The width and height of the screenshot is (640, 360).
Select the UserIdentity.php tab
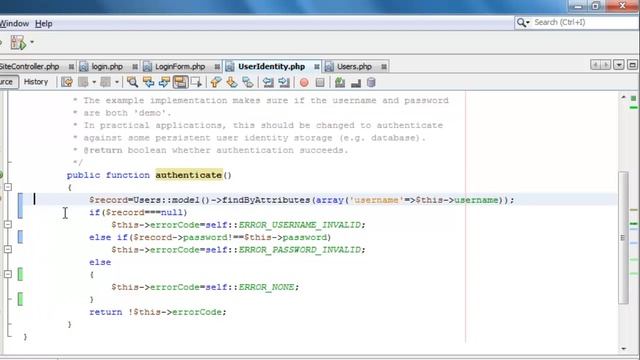[x=271, y=66]
